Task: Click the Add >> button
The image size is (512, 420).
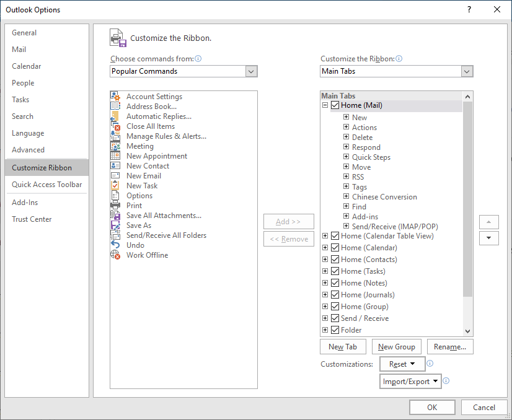Action: point(289,222)
